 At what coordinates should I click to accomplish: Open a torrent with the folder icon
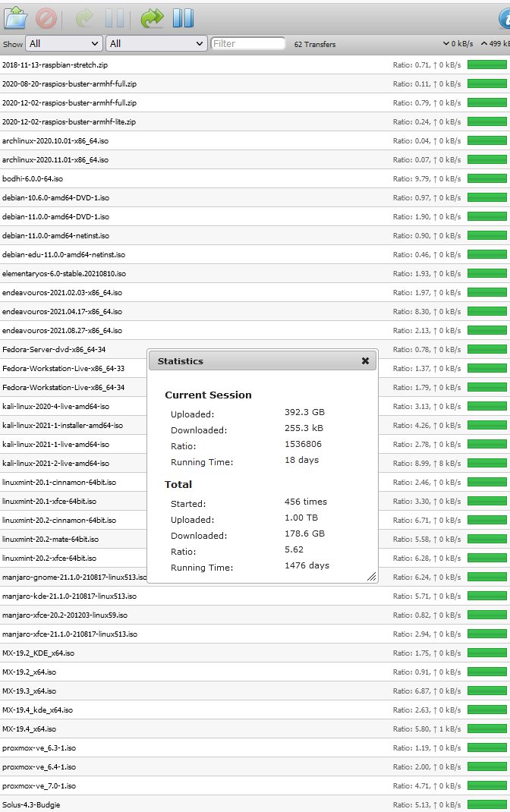click(x=15, y=18)
